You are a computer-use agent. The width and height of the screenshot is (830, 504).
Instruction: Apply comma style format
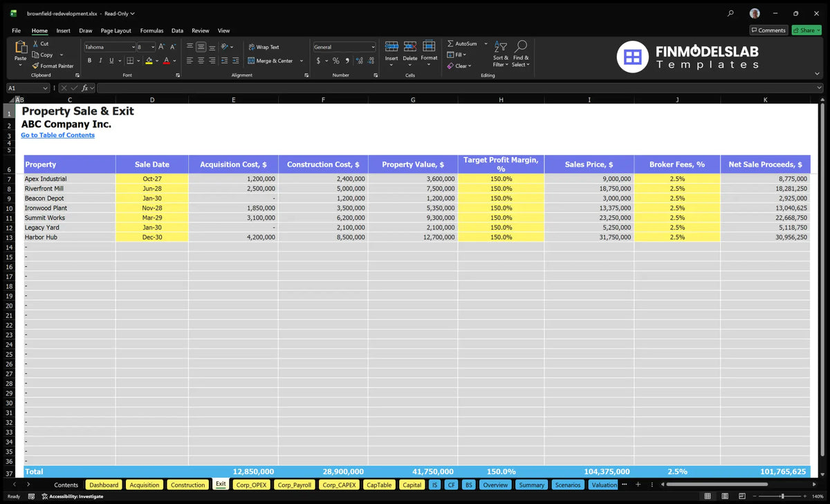click(x=347, y=61)
